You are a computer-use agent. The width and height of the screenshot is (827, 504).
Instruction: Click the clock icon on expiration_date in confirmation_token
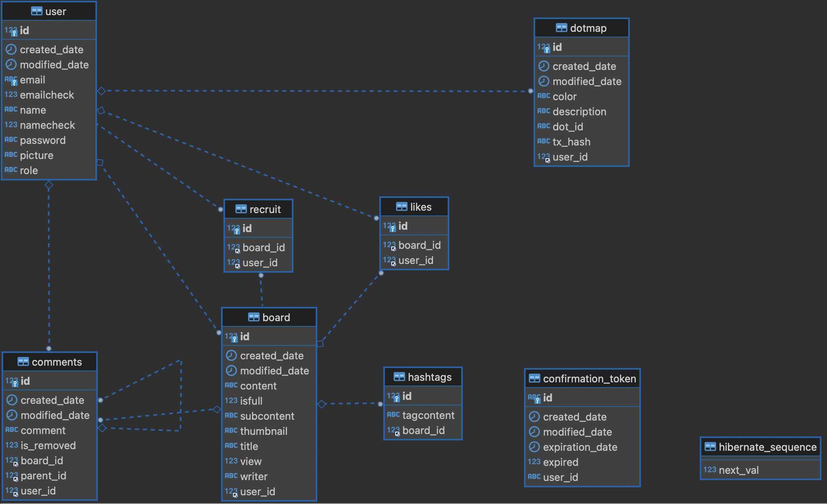pyautogui.click(x=534, y=447)
